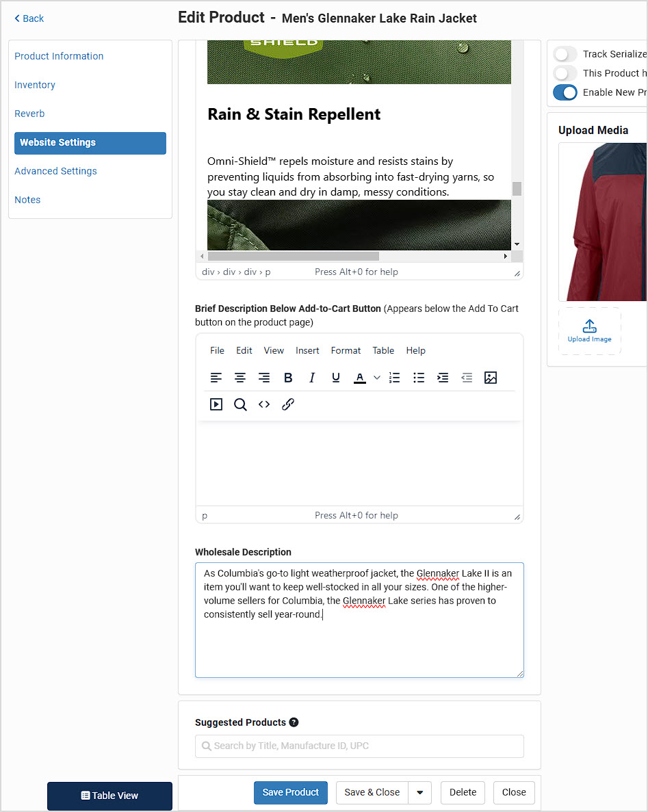Click inside the Wholesale Description textarea
Screen dimensions: 648x812
359,620
